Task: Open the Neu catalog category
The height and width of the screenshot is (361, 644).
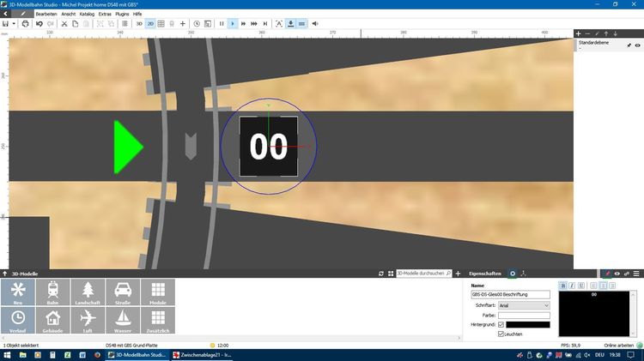Action: [18, 292]
